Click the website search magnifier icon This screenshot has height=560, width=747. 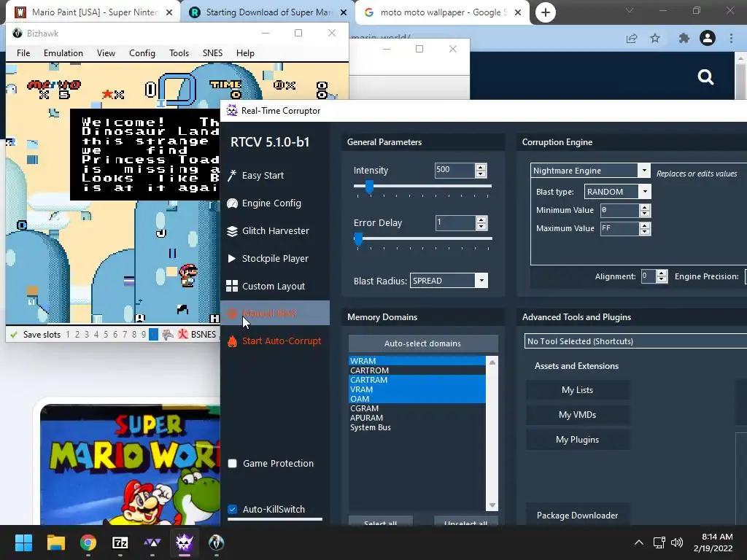pos(705,77)
